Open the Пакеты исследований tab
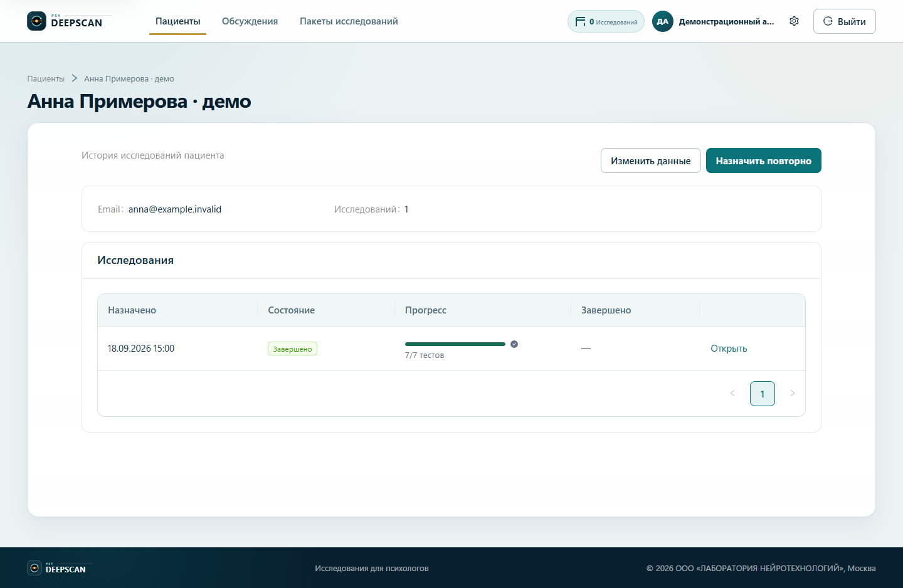Viewport: 903px width, 588px height. coord(349,21)
